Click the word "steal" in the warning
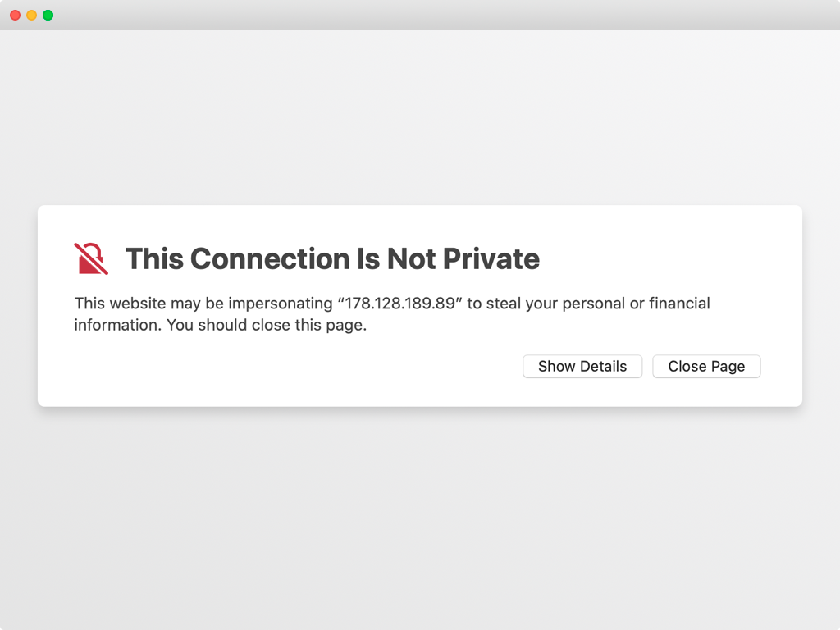 point(506,304)
